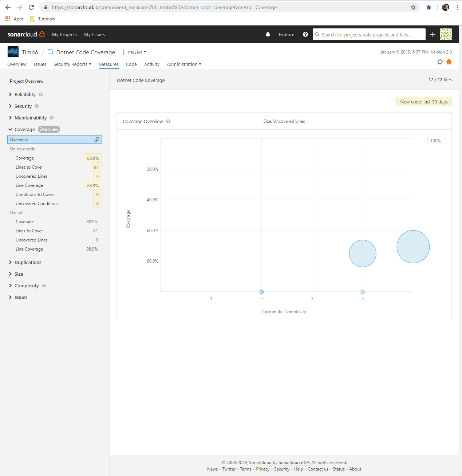Image resolution: width=462 pixels, height=476 pixels.
Task: Click the SonarCloud logo
Action: 26,34
